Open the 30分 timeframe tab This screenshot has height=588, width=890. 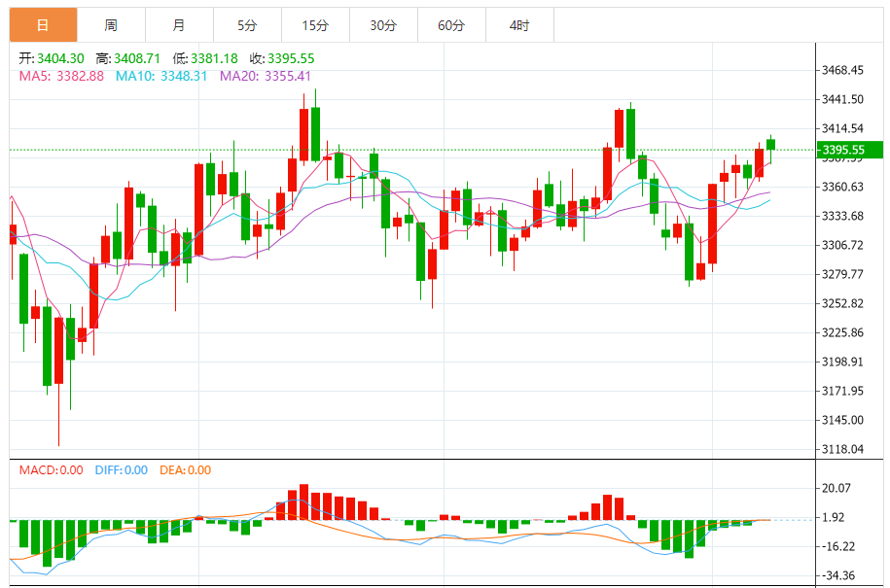(383, 25)
